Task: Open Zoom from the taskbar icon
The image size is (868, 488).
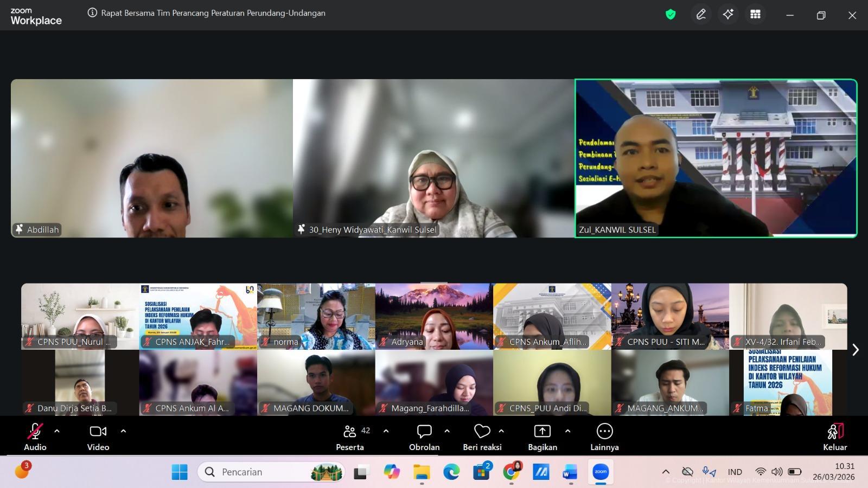Action: pyautogui.click(x=599, y=472)
